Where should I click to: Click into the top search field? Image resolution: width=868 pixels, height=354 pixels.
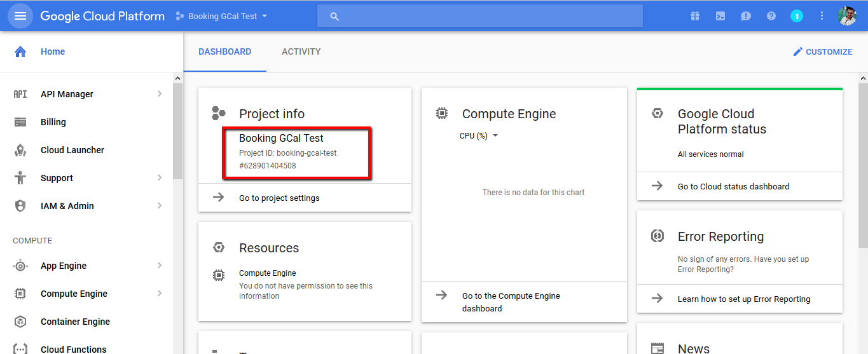coord(480,17)
